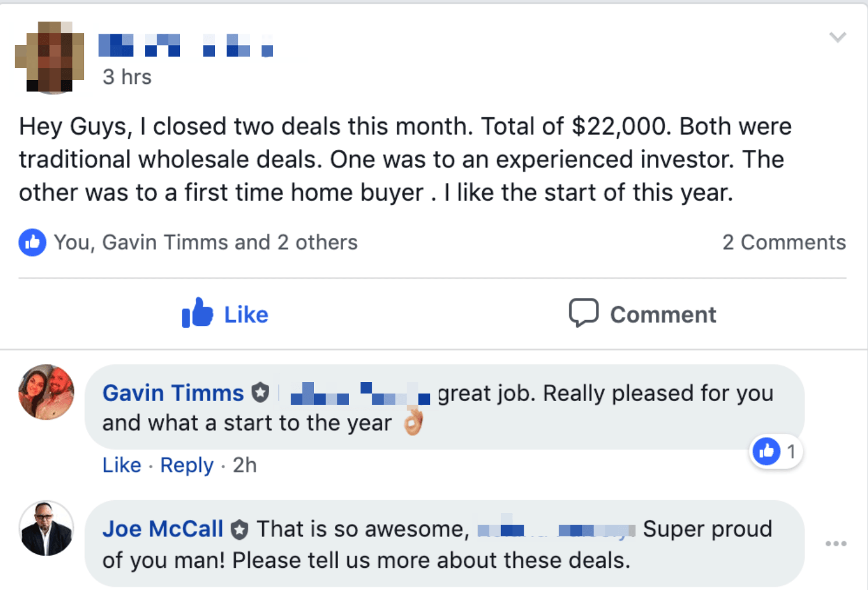Click the Comment speech bubble icon
868x590 pixels.
584,313
